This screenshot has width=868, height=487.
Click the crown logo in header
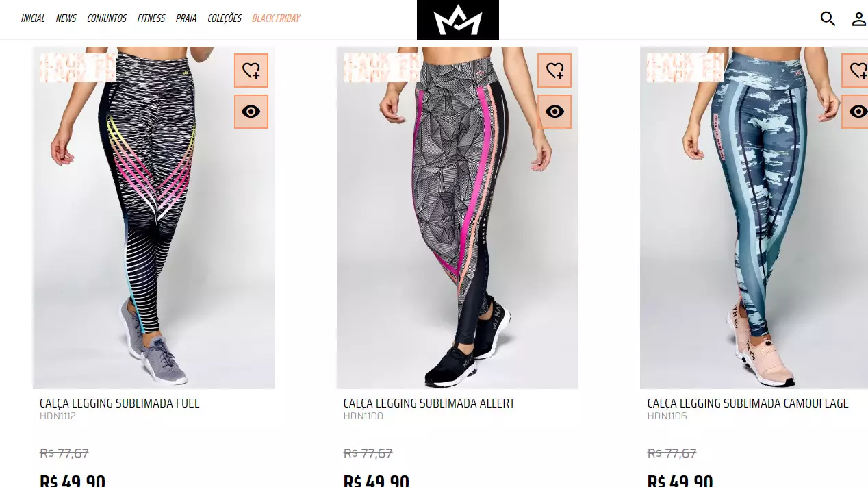[458, 20]
